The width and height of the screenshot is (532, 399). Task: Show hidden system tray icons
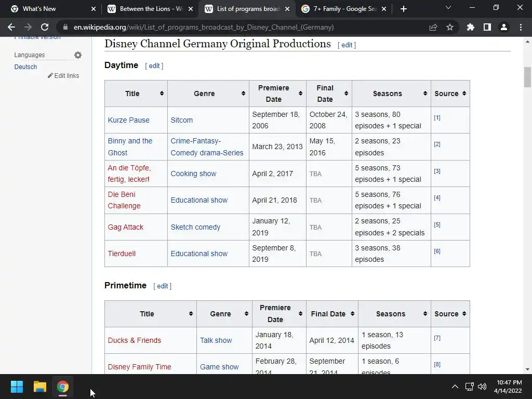[455, 387]
